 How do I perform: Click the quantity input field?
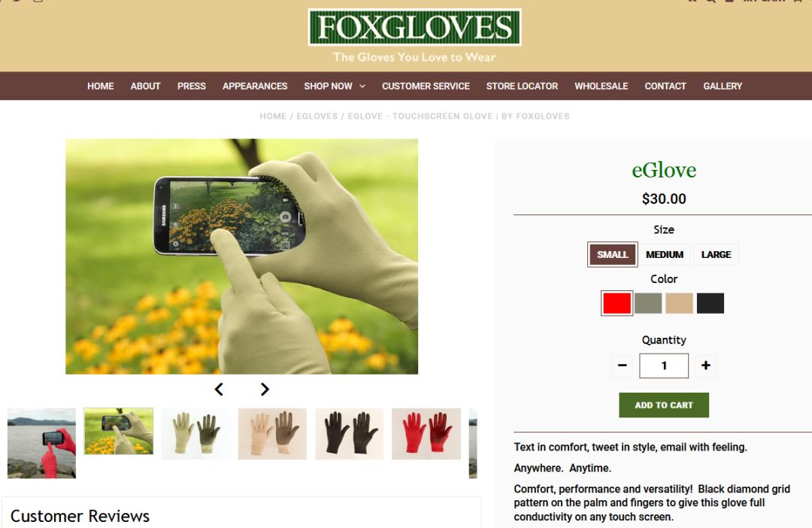point(664,366)
